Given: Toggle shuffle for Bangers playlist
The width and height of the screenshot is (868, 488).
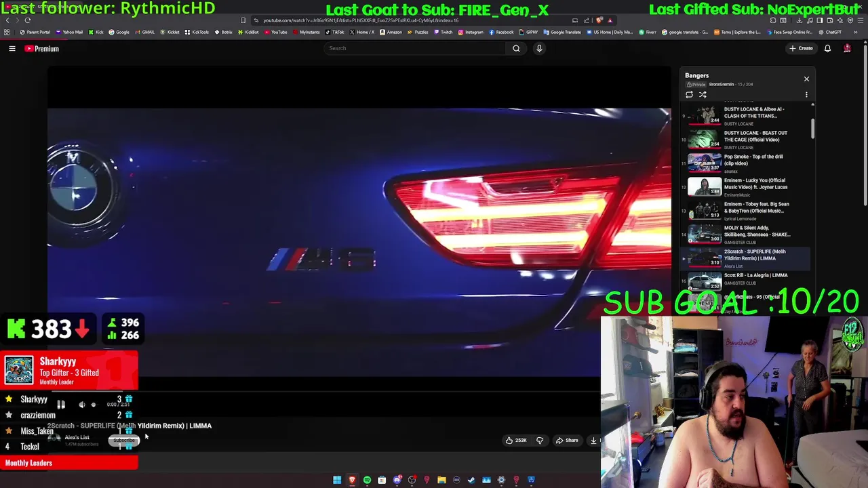Looking at the screenshot, I should [703, 95].
